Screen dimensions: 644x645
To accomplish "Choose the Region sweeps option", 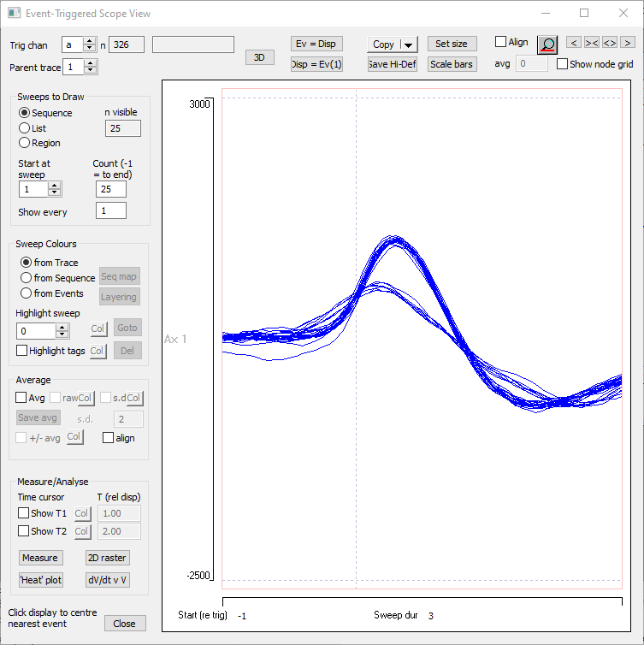I will [x=25, y=143].
